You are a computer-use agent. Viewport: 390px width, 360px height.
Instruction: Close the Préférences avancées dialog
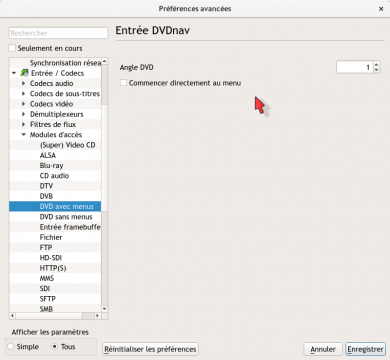click(381, 9)
